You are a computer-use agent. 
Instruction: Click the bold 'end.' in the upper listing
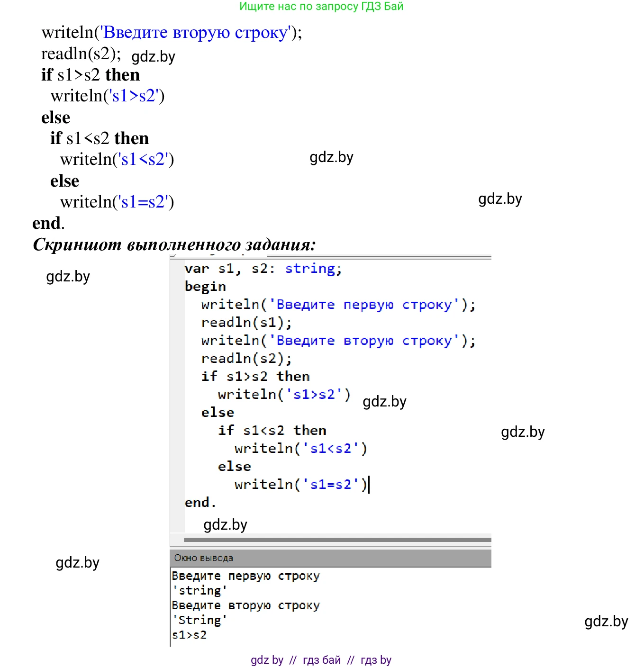pyautogui.click(x=48, y=223)
